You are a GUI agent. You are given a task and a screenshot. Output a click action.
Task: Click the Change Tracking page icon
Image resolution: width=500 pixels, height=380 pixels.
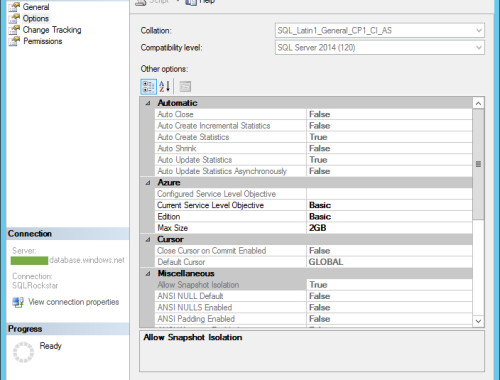pos(14,30)
